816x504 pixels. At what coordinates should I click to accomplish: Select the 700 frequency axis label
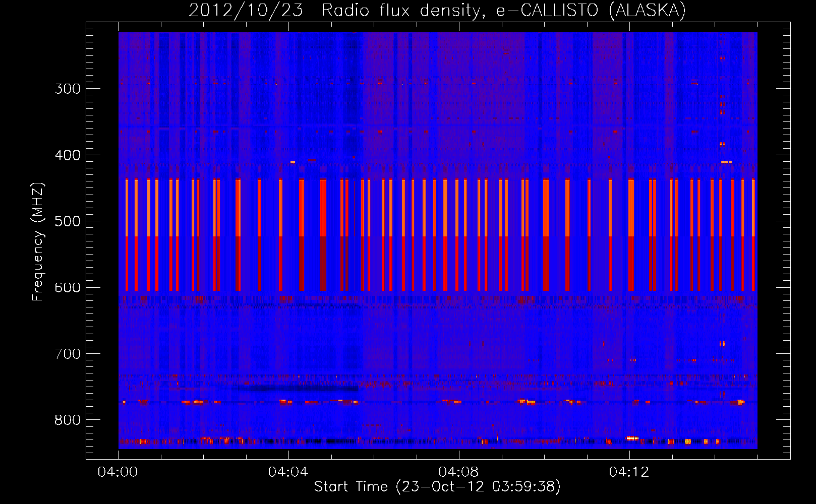(68, 354)
